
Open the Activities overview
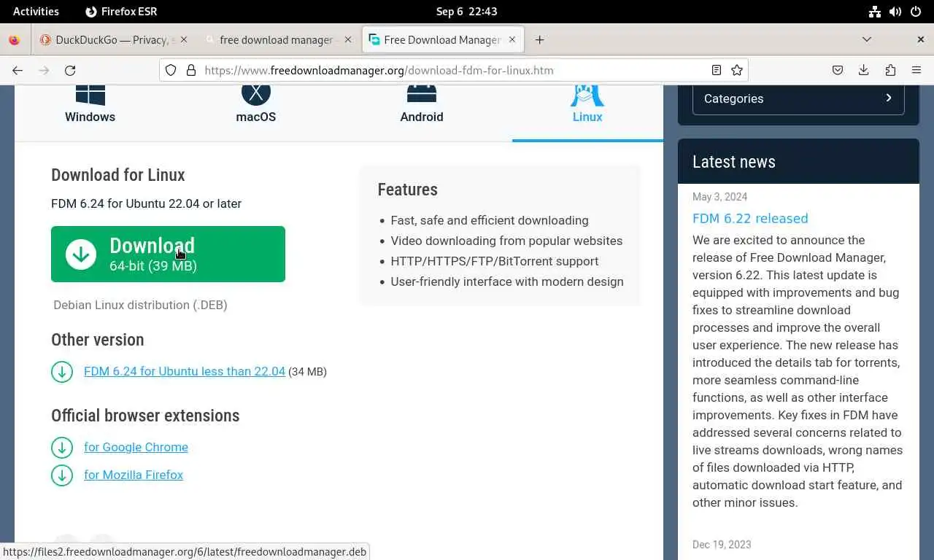click(x=36, y=11)
